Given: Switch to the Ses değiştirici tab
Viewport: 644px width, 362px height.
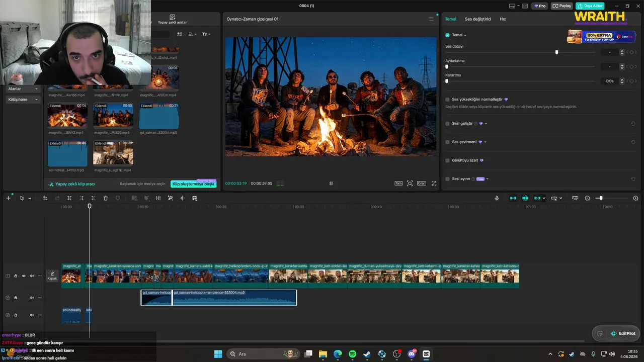Looking at the screenshot, I should (477, 19).
